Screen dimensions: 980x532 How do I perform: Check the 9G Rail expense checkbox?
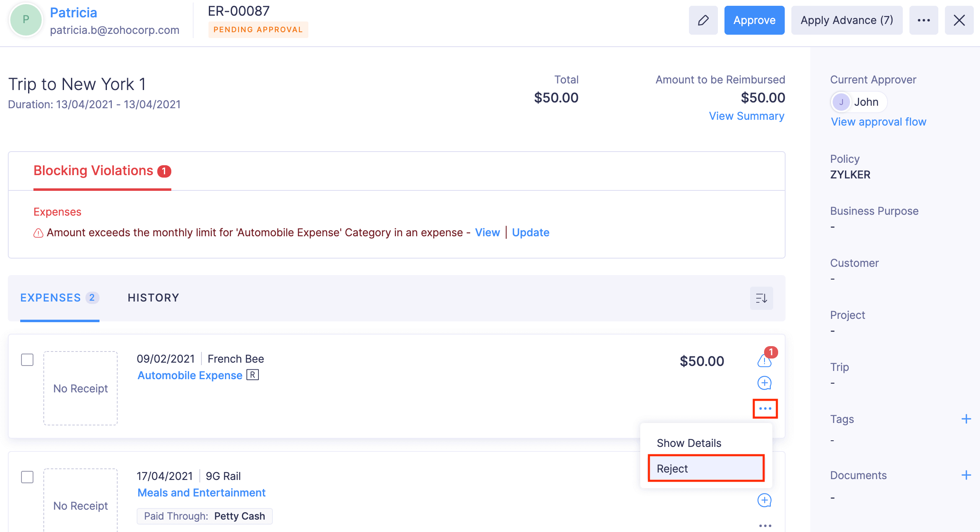click(x=27, y=477)
